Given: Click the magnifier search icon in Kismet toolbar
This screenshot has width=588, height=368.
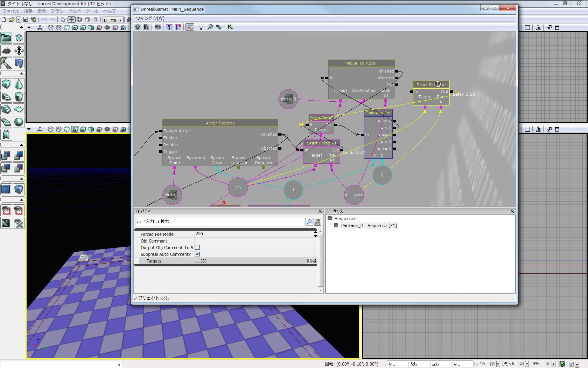Looking at the screenshot, I should (x=210, y=27).
